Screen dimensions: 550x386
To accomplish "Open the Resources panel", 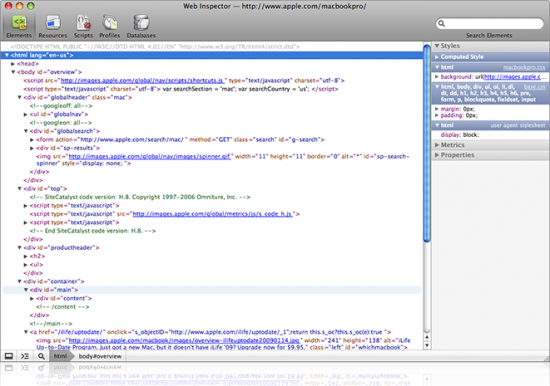I will [x=53, y=26].
